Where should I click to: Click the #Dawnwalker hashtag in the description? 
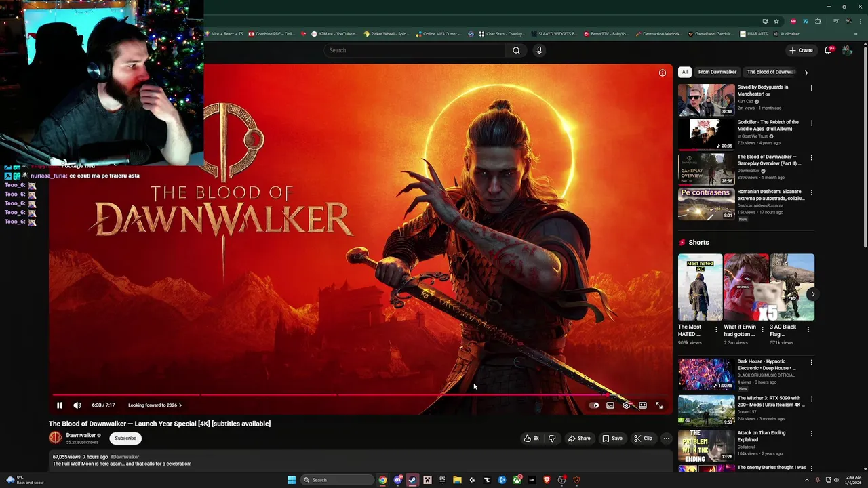click(x=125, y=457)
